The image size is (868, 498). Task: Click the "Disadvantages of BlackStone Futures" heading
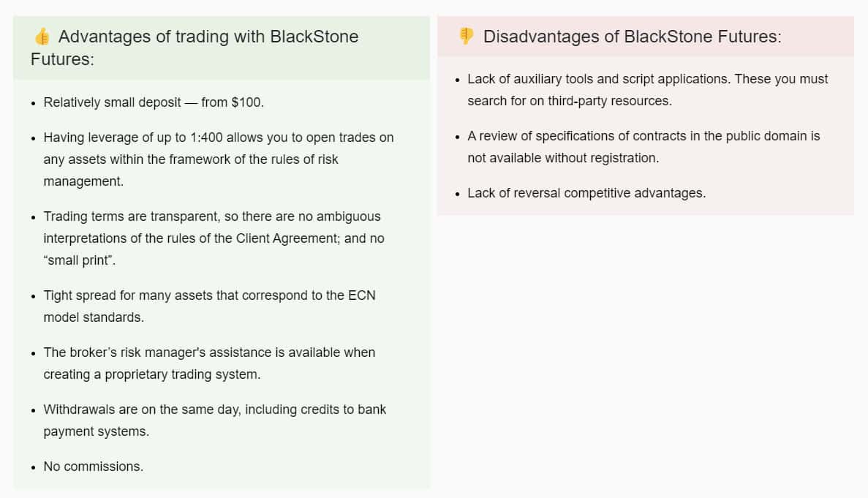632,37
